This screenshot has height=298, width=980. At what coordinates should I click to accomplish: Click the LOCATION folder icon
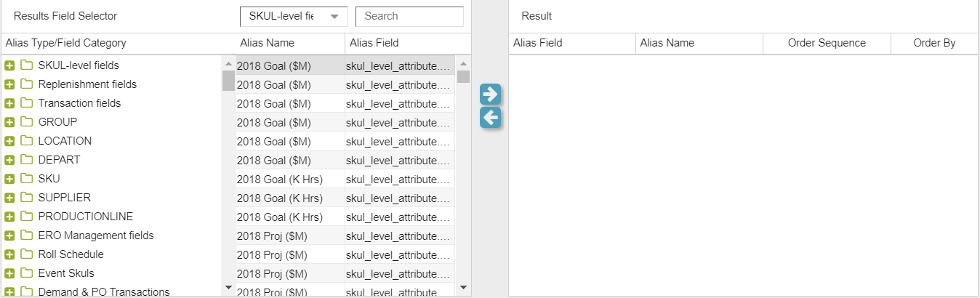pos(27,141)
